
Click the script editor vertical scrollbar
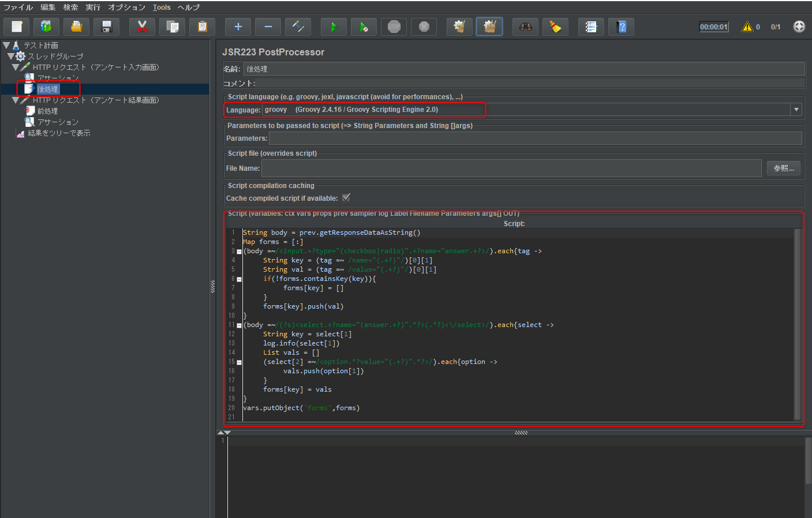[x=798, y=323]
